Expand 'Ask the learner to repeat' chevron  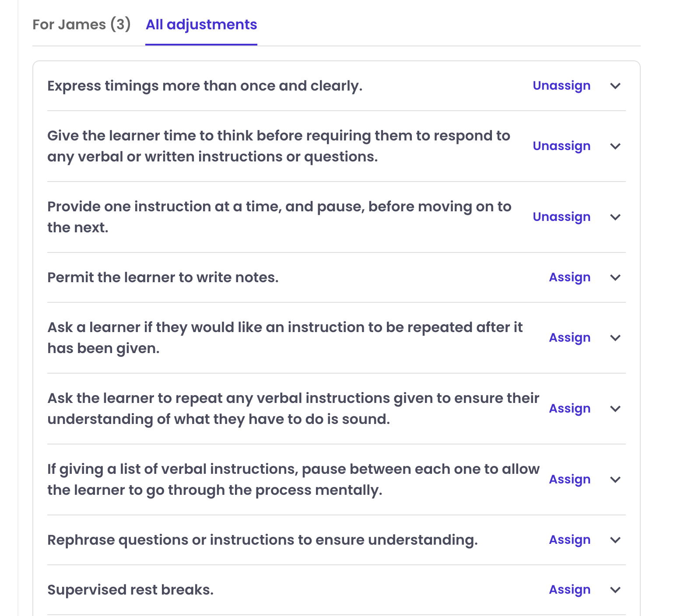click(x=615, y=409)
